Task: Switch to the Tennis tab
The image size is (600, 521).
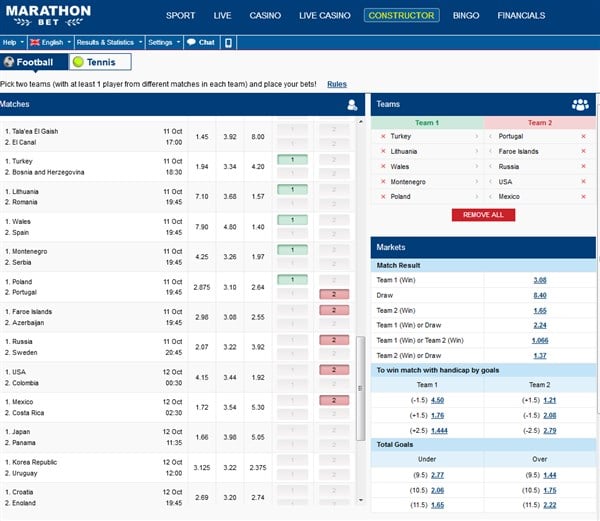Action: pos(100,62)
